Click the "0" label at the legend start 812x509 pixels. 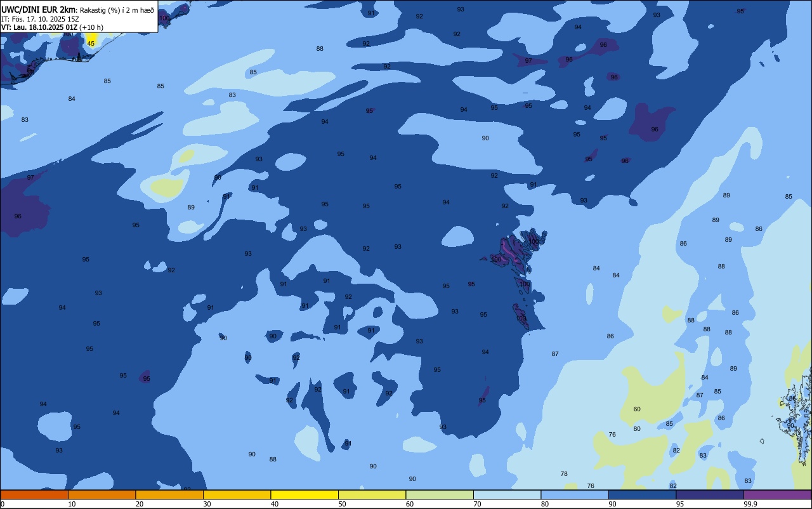(x=3, y=504)
